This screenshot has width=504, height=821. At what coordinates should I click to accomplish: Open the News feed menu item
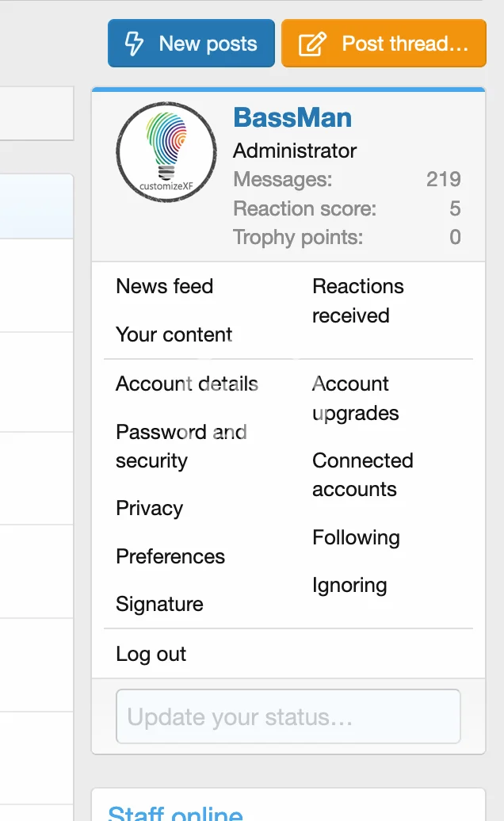point(165,286)
